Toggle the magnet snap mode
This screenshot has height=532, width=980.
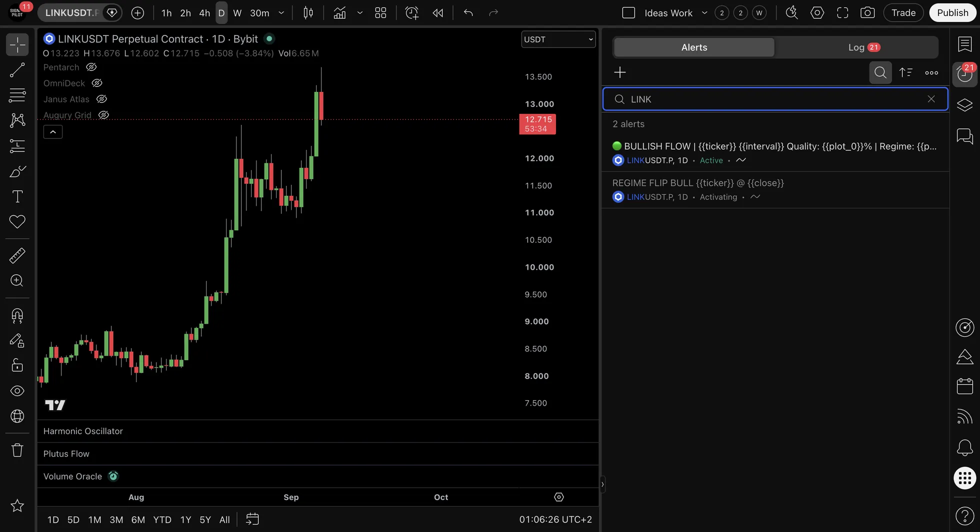click(17, 316)
